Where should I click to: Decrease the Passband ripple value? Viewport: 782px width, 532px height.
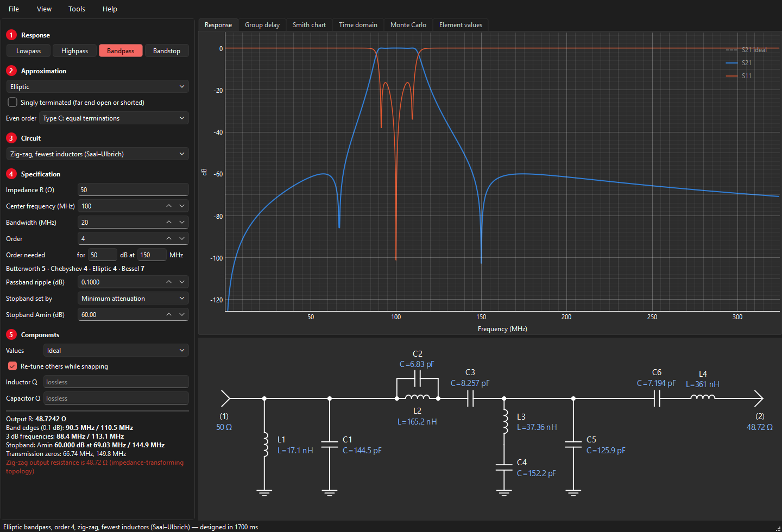tap(182, 282)
